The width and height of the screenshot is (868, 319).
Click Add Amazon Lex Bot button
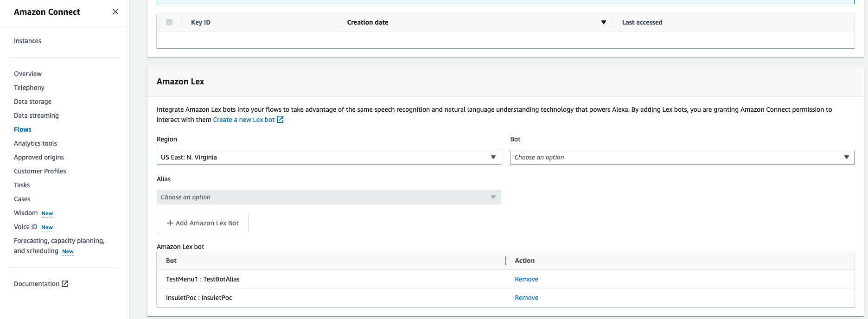coord(203,223)
